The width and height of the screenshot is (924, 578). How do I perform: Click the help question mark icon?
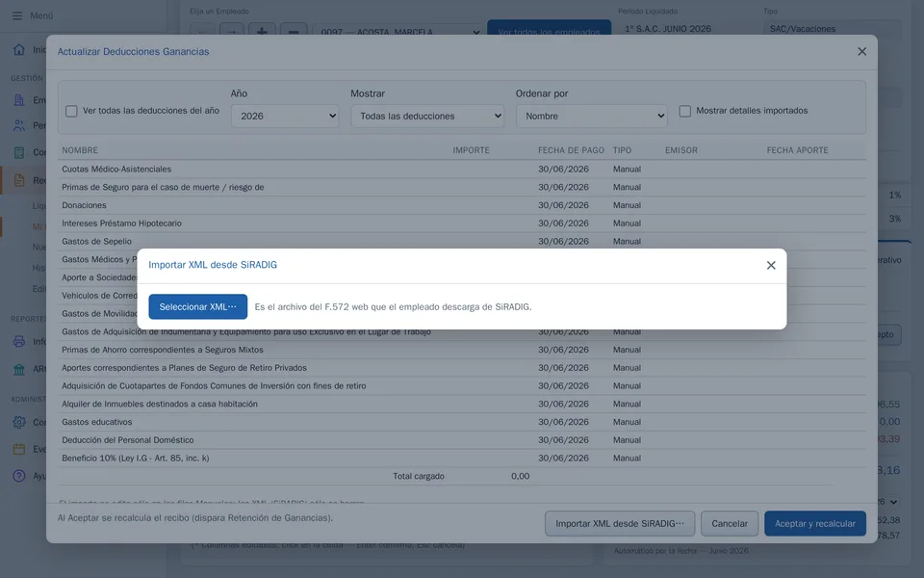coord(19,475)
